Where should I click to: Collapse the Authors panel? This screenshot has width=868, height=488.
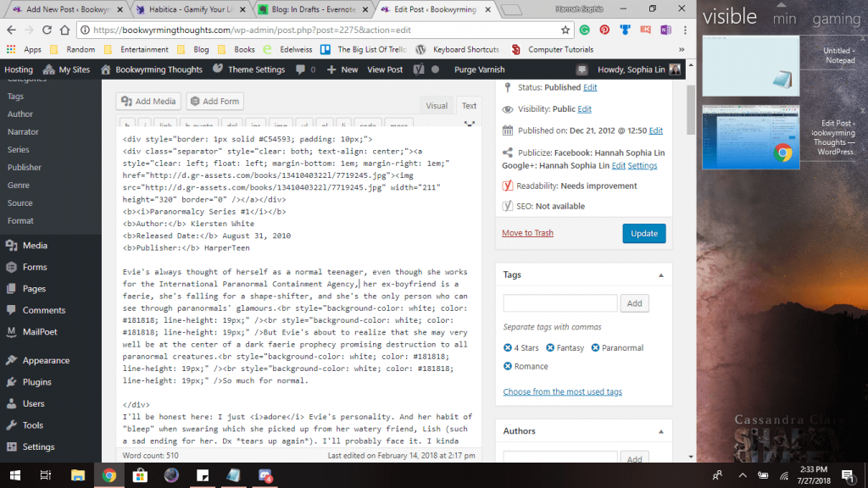[x=659, y=430]
